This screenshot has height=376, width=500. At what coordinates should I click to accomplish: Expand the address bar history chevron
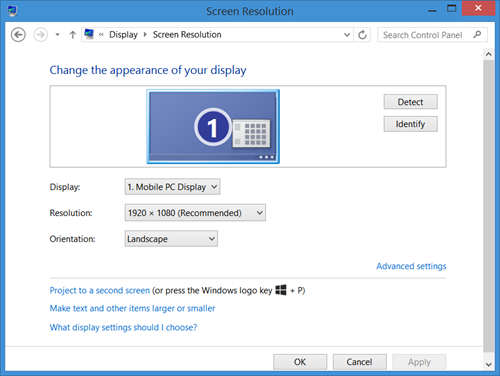coord(347,35)
